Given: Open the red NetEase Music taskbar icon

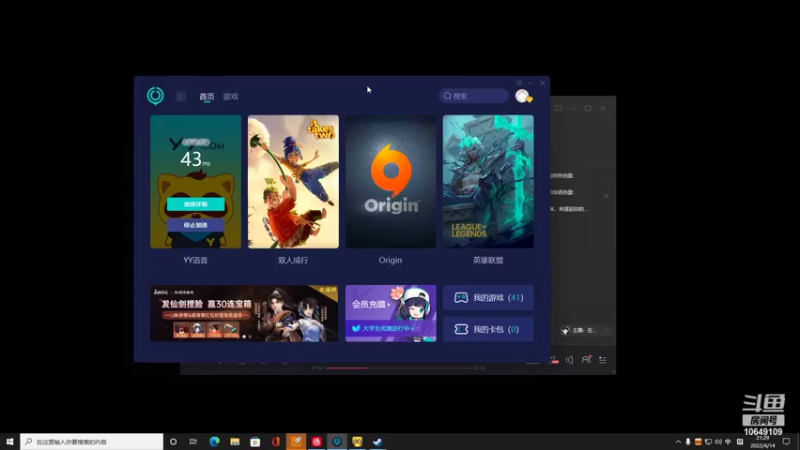Looking at the screenshot, I should 316,441.
